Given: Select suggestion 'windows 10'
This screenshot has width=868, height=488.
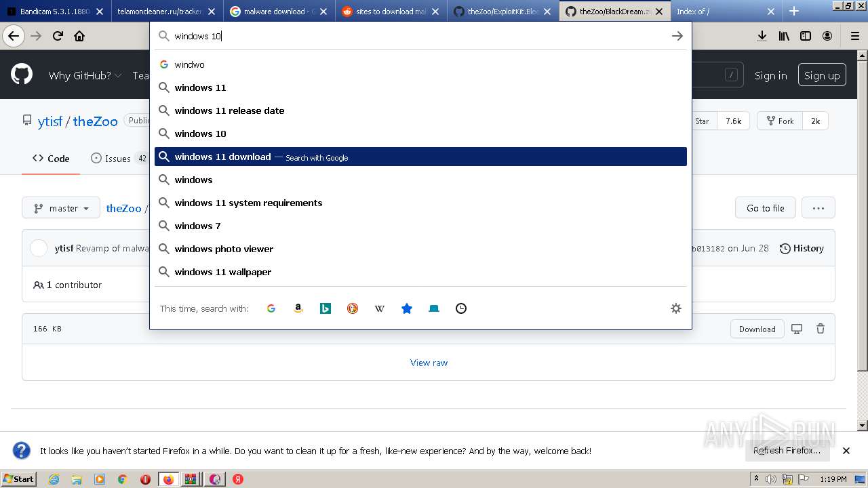Looking at the screenshot, I should pyautogui.click(x=420, y=134).
